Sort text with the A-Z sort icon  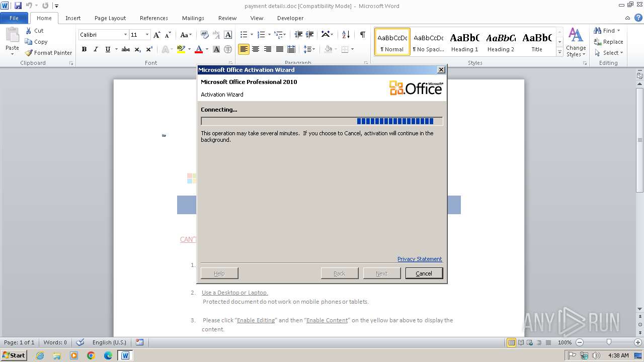coord(346,35)
